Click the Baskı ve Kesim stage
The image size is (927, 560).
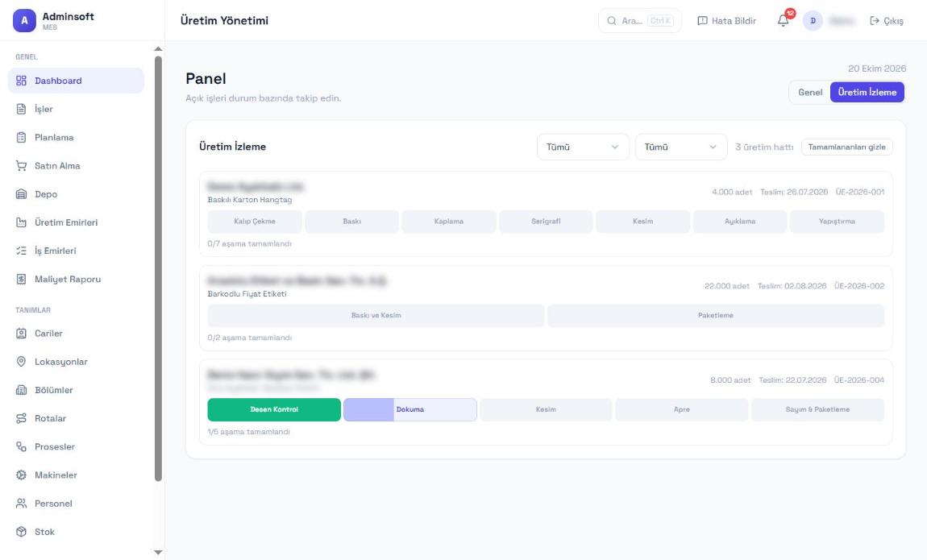[x=376, y=315]
